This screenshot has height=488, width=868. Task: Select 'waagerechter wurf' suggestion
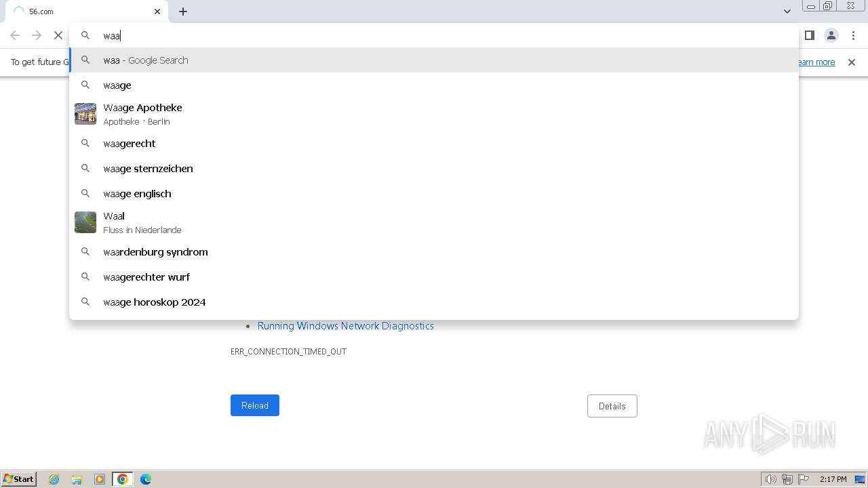pos(434,277)
